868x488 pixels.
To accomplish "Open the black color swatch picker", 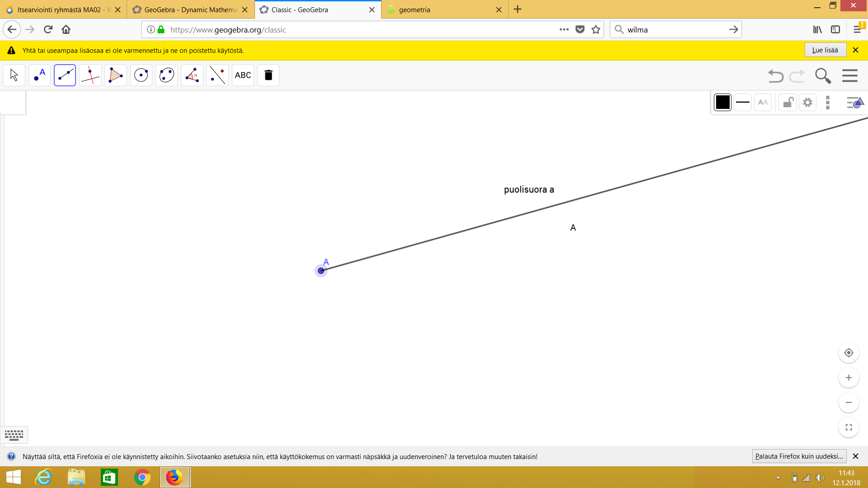I will (722, 103).
